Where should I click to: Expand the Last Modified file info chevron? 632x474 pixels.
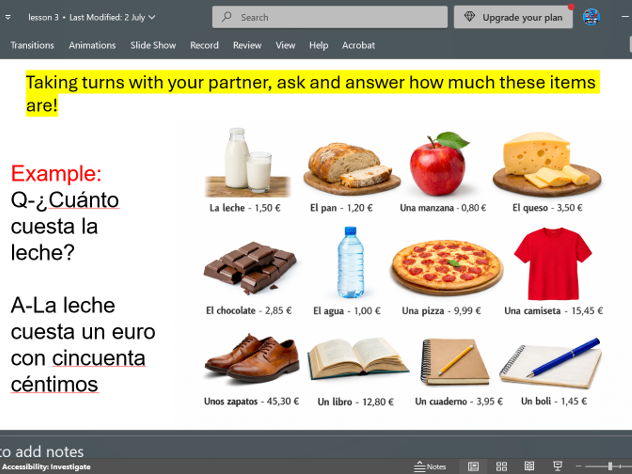pyautogui.click(x=152, y=17)
